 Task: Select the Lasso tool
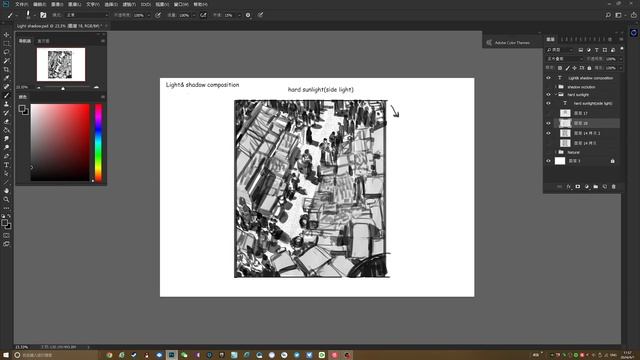[7, 52]
